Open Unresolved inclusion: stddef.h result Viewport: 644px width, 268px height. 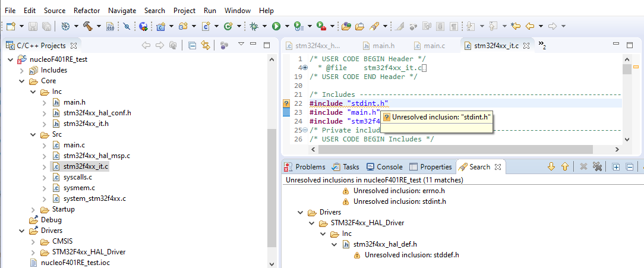412,255
